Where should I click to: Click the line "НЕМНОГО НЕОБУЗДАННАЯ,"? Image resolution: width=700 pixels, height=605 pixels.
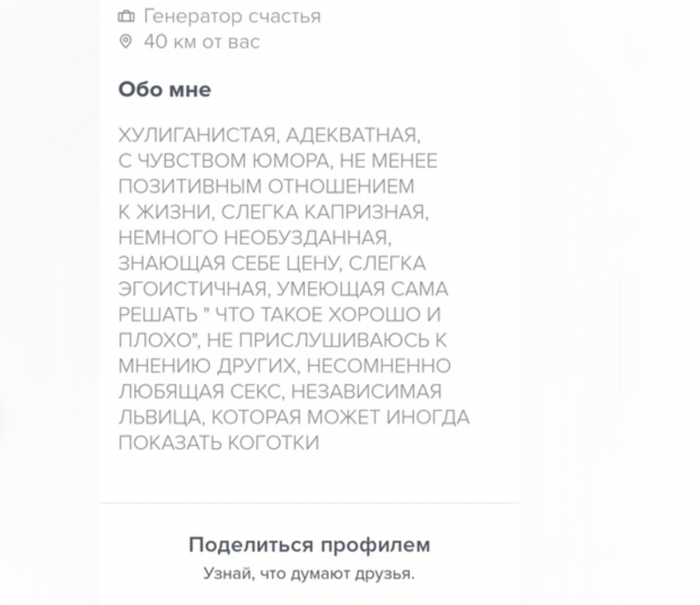click(253, 238)
